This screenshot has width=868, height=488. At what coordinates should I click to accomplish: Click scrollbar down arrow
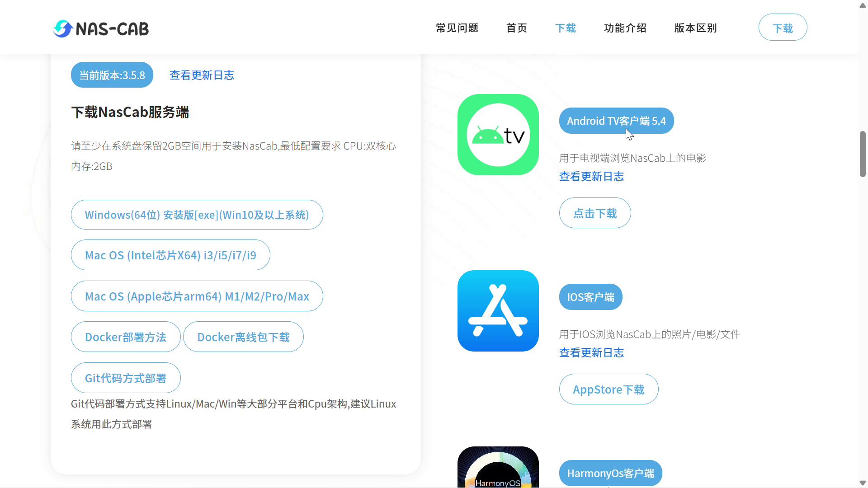tap(863, 483)
